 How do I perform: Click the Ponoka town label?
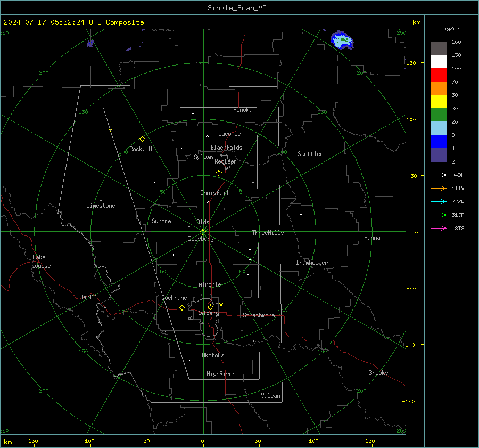tap(243, 110)
